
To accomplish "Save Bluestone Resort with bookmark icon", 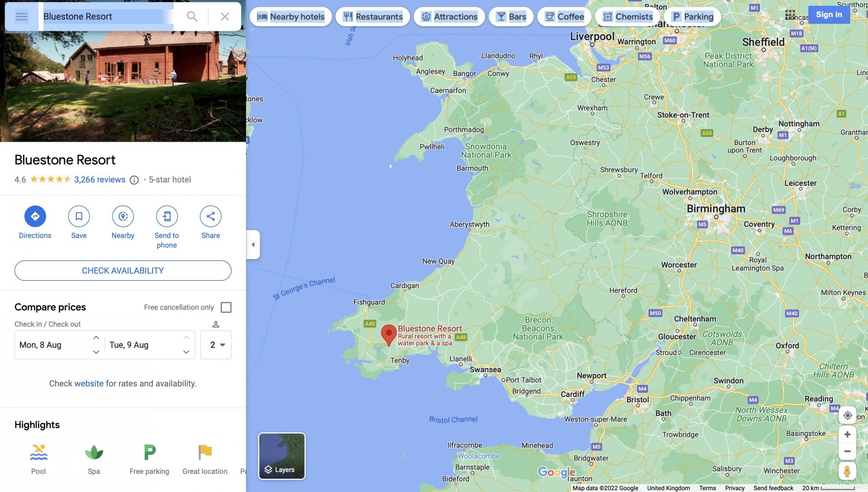I will coord(79,217).
